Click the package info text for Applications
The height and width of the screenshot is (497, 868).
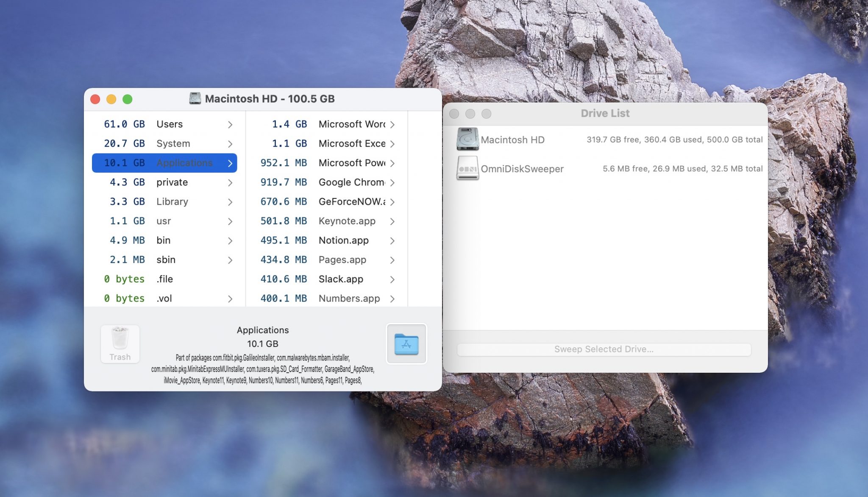(263, 369)
